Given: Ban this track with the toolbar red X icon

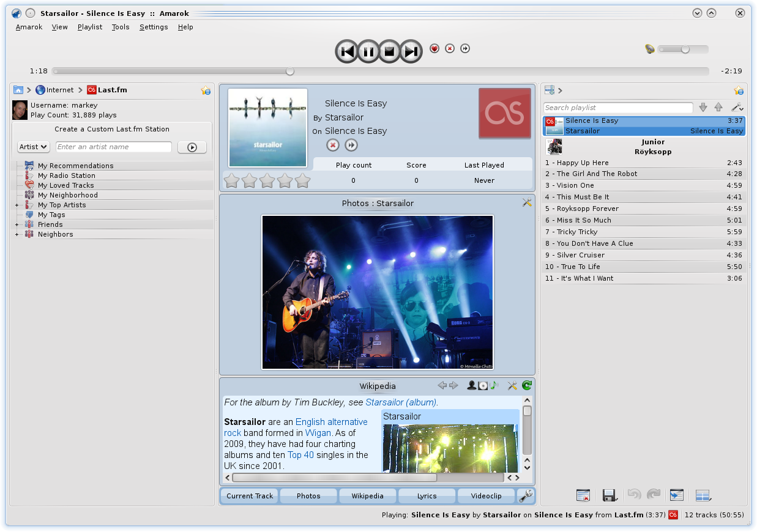Looking at the screenshot, I should [450, 48].
